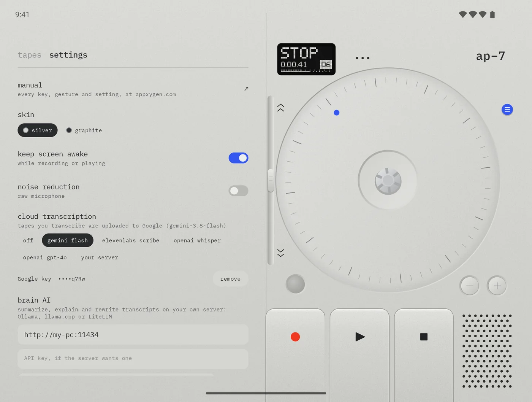Tap the speaker grille dots
Image resolution: width=532 pixels, height=402 pixels.
pyautogui.click(x=487, y=351)
